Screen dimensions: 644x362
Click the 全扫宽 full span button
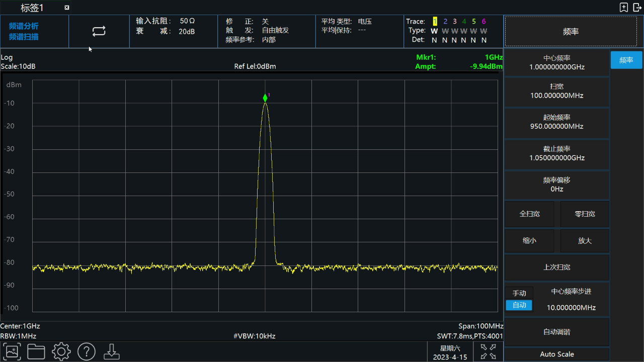[530, 214]
